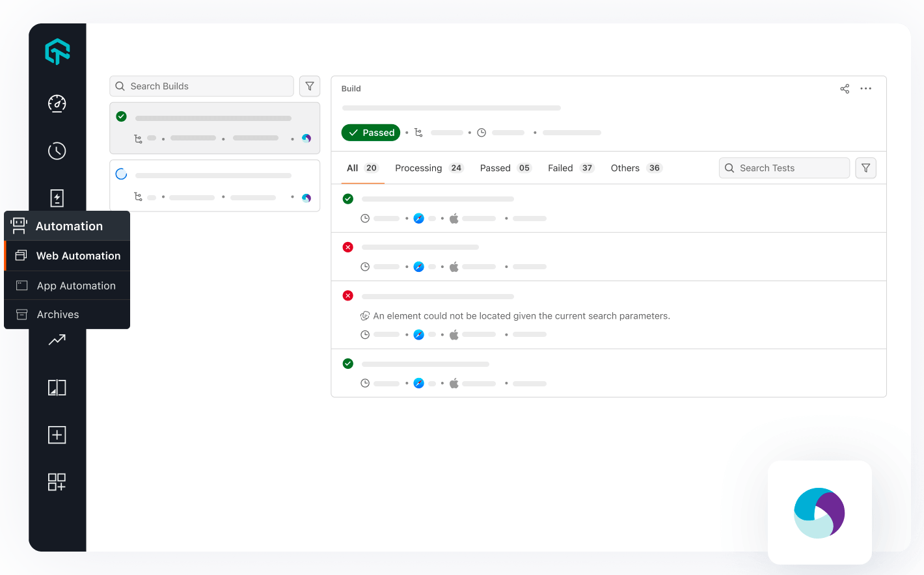Click the build share icon
924x575 pixels.
[x=845, y=88]
